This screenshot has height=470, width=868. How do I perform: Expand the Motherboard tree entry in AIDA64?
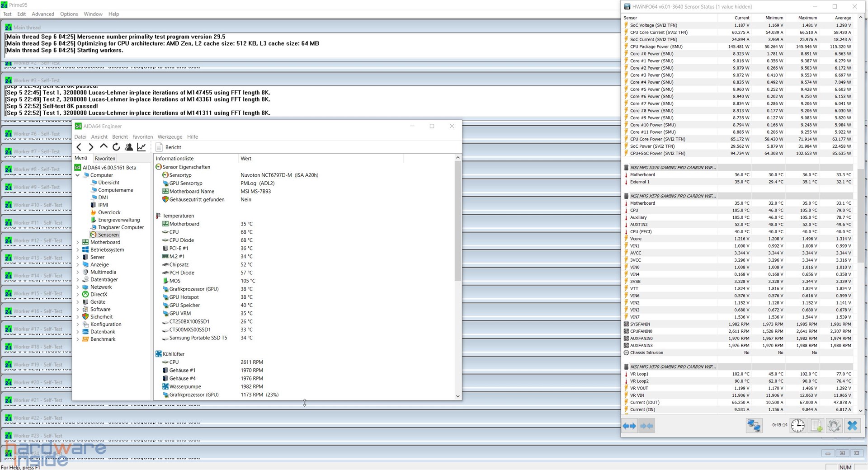[x=78, y=242]
